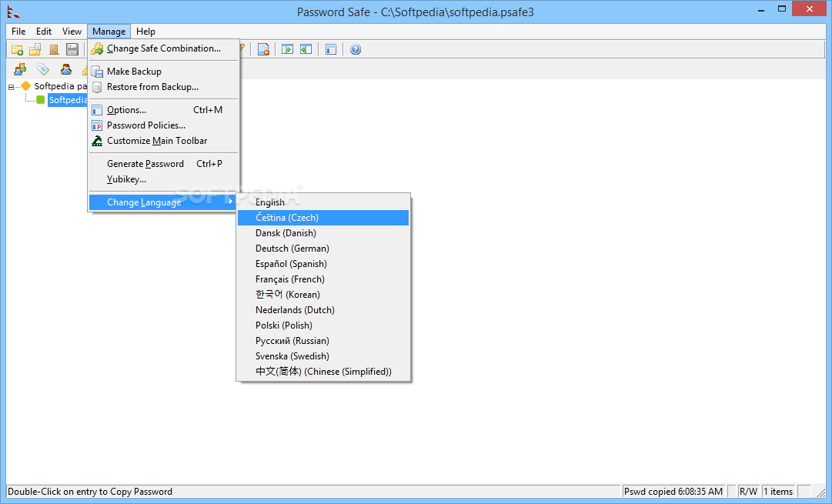Click the Password Safe logo in title bar
Screen dimensions: 832x504
click(x=13, y=11)
